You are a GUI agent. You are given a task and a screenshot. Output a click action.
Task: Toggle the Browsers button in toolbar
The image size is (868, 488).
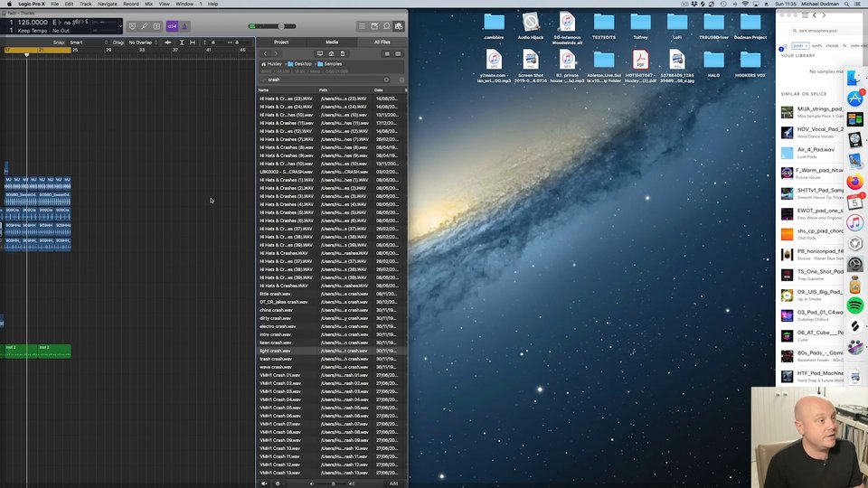[399, 26]
